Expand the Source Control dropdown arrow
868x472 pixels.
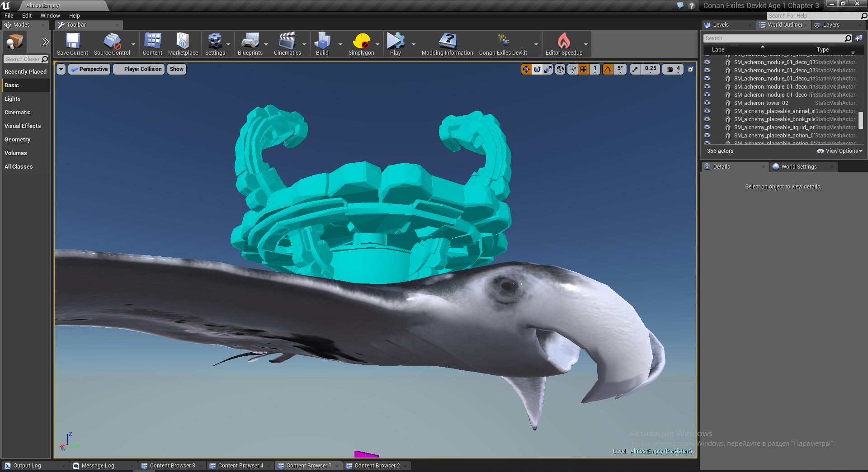pos(133,44)
